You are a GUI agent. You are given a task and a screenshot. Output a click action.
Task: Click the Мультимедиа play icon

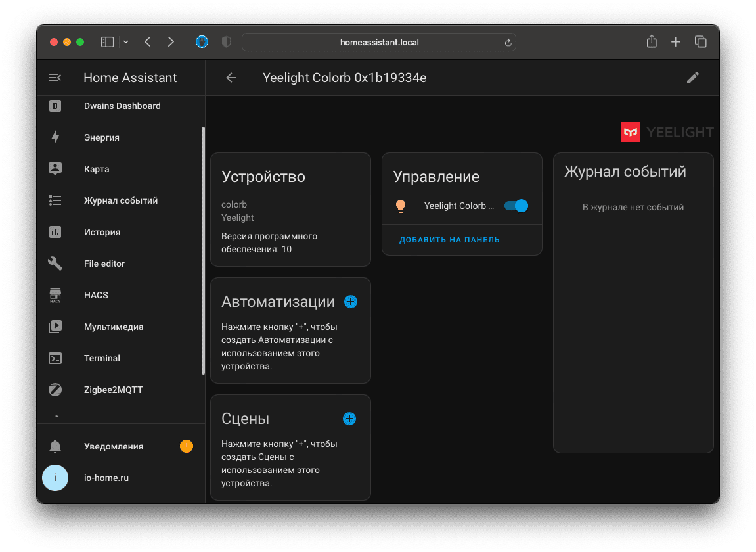pos(55,327)
